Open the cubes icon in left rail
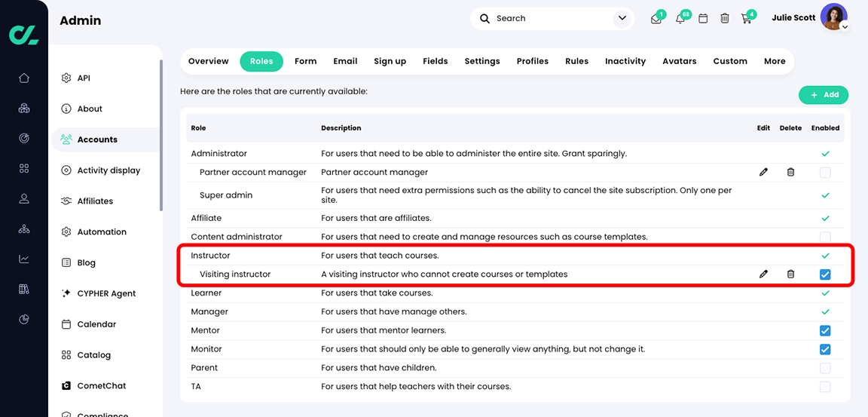868x417 pixels. coord(24,108)
